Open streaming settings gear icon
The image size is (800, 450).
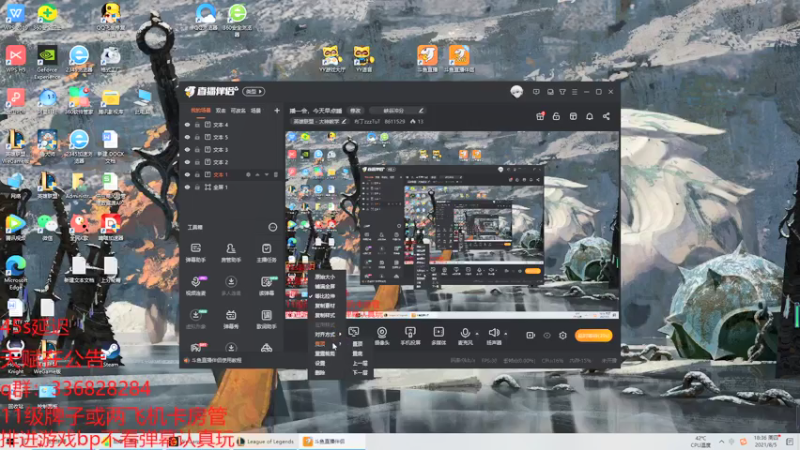[x=563, y=335]
